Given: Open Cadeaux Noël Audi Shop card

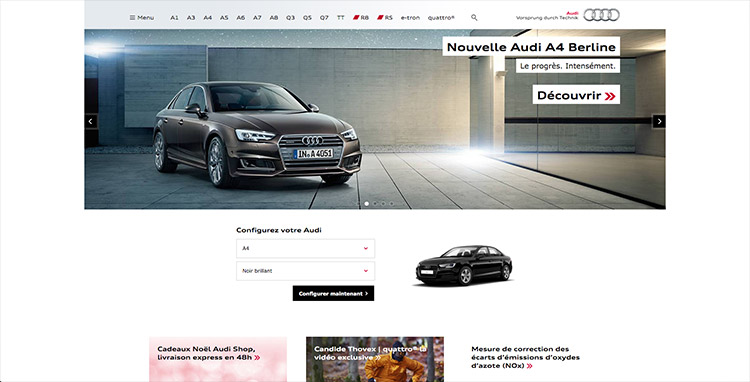Looking at the screenshot, I should (x=218, y=359).
